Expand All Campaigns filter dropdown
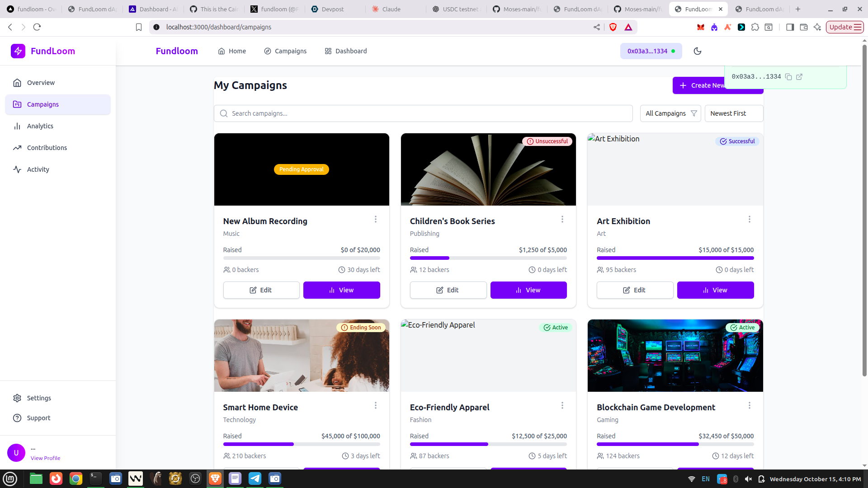Image resolution: width=868 pixels, height=488 pixels. click(x=670, y=113)
